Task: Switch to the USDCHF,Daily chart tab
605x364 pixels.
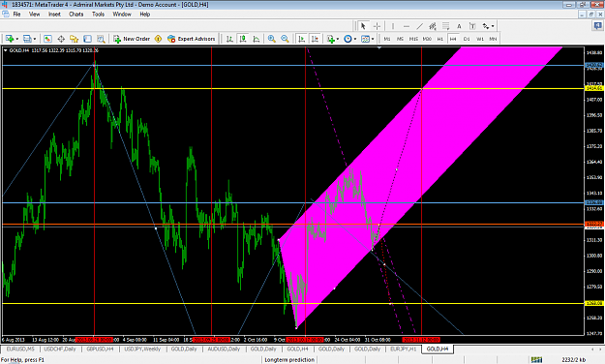Action: 60,349
